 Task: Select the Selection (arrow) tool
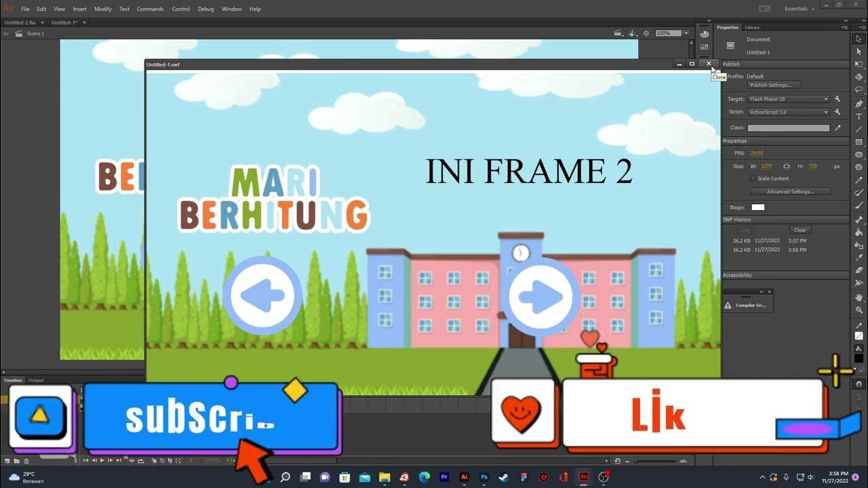tap(859, 39)
